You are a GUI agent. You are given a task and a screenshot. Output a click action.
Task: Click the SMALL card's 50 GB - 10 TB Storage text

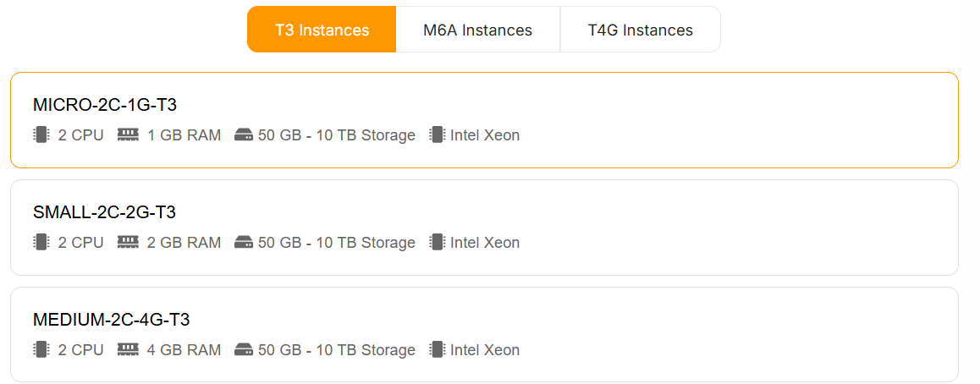click(336, 242)
